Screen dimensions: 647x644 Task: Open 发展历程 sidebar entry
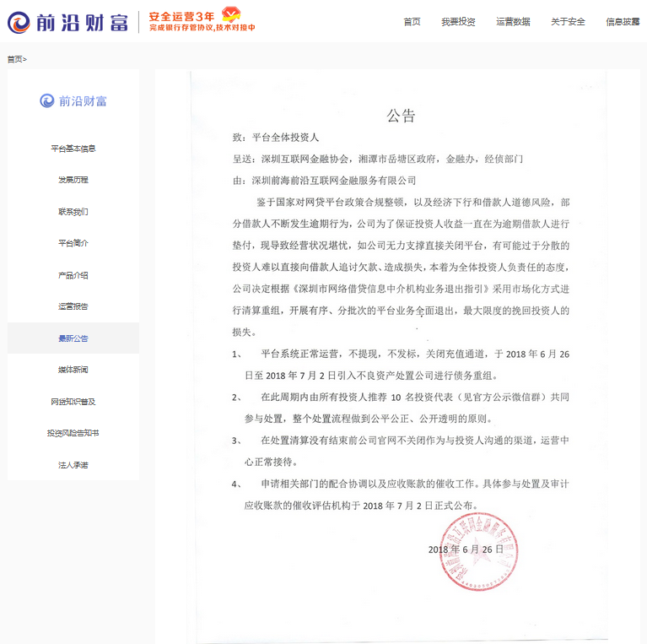(73, 180)
